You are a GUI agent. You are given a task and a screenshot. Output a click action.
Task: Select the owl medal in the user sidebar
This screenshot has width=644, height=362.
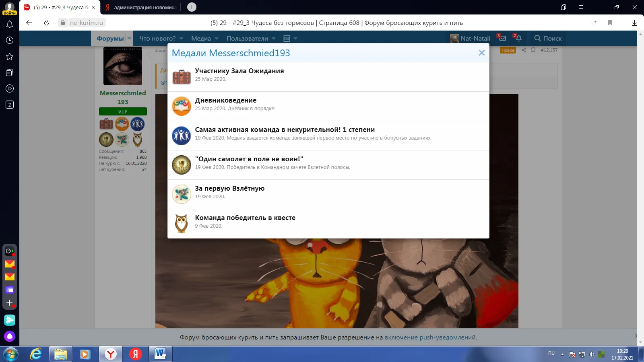point(138,140)
